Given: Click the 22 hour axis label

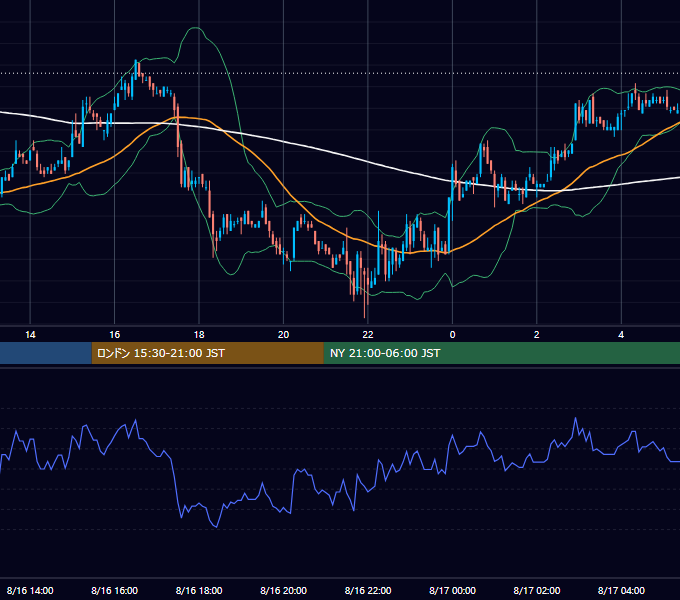Looking at the screenshot, I should pyautogui.click(x=368, y=335).
